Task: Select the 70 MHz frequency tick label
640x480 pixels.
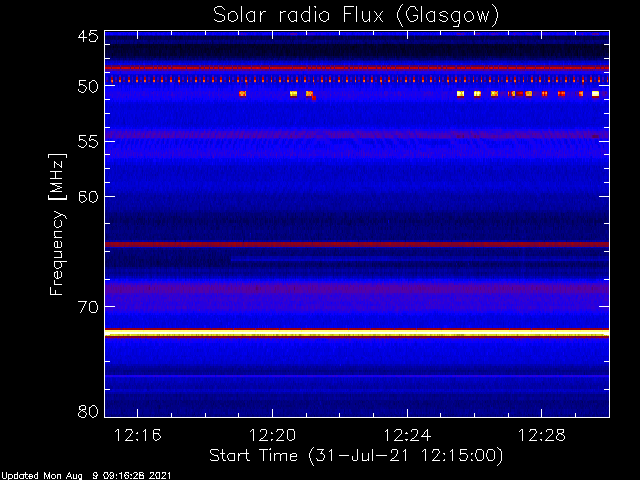Action: [x=87, y=306]
